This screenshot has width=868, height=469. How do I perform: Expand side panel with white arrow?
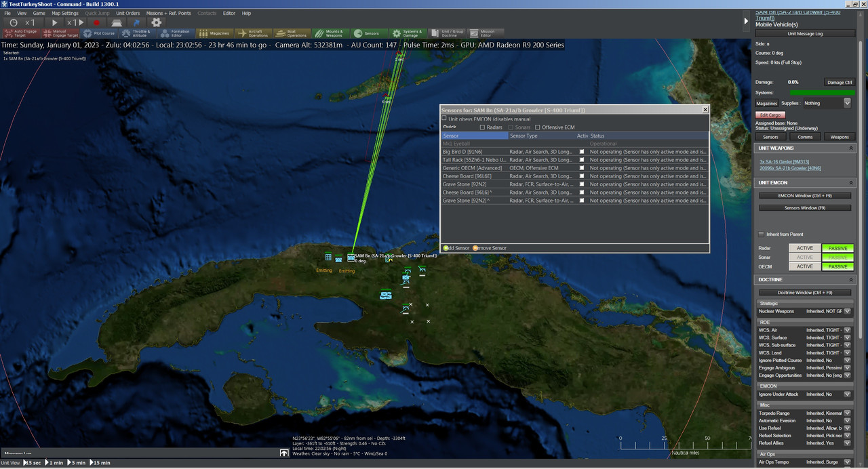747,20
